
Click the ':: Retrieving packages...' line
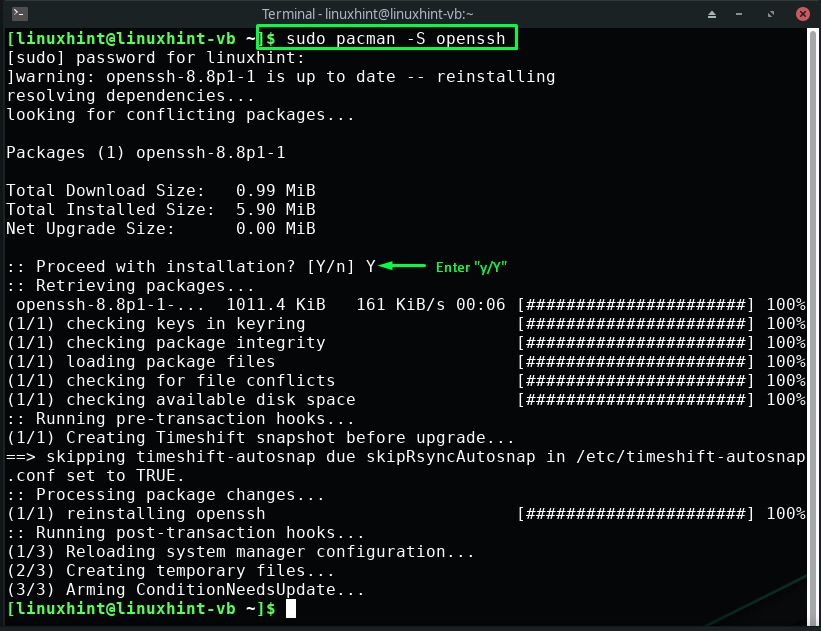(130, 286)
